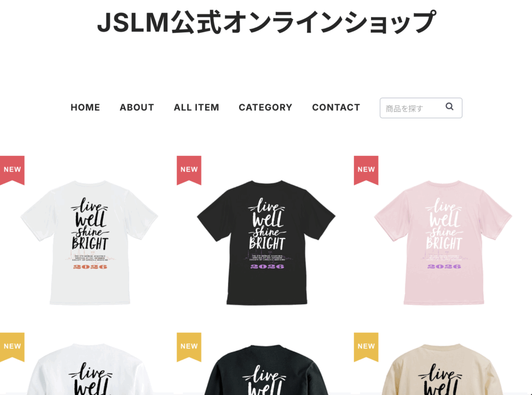Image resolution: width=532 pixels, height=395 pixels.
Task: Click the yellow NEW ribbon on beige shirt
Action: (366, 347)
